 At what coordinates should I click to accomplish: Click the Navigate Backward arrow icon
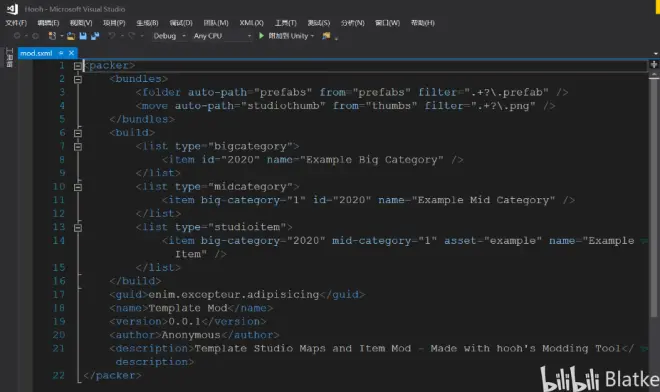(x=17, y=36)
